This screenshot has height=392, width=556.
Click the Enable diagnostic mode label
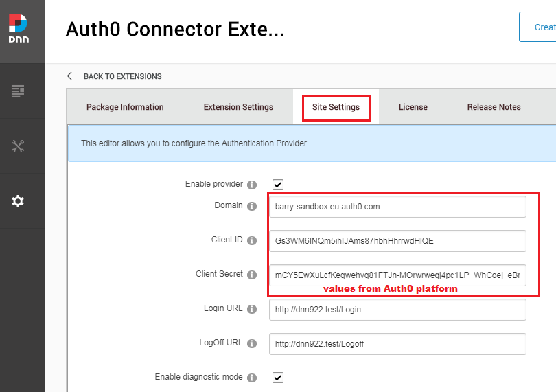click(x=198, y=377)
